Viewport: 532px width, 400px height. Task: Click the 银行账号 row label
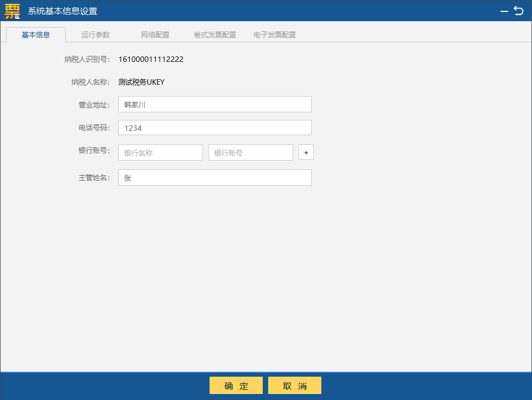(94, 150)
